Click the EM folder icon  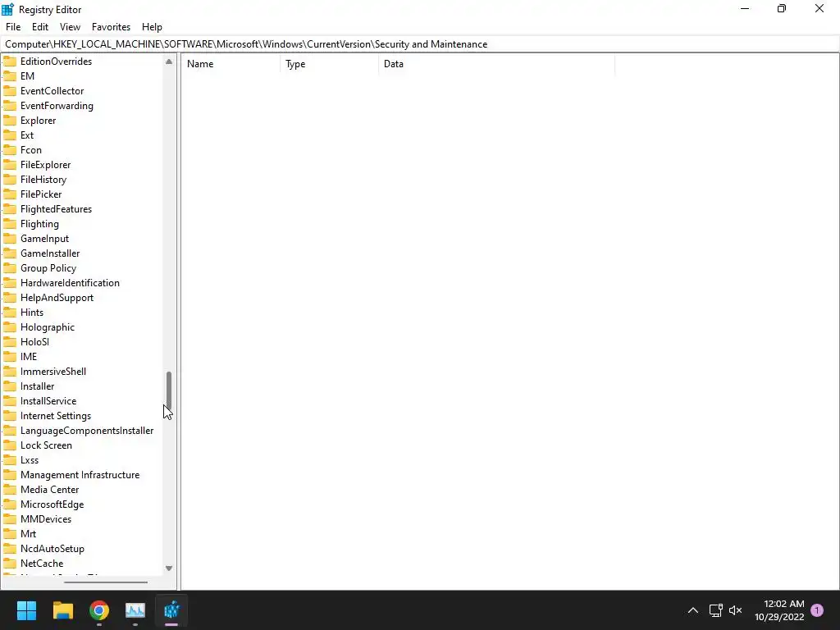coord(10,76)
